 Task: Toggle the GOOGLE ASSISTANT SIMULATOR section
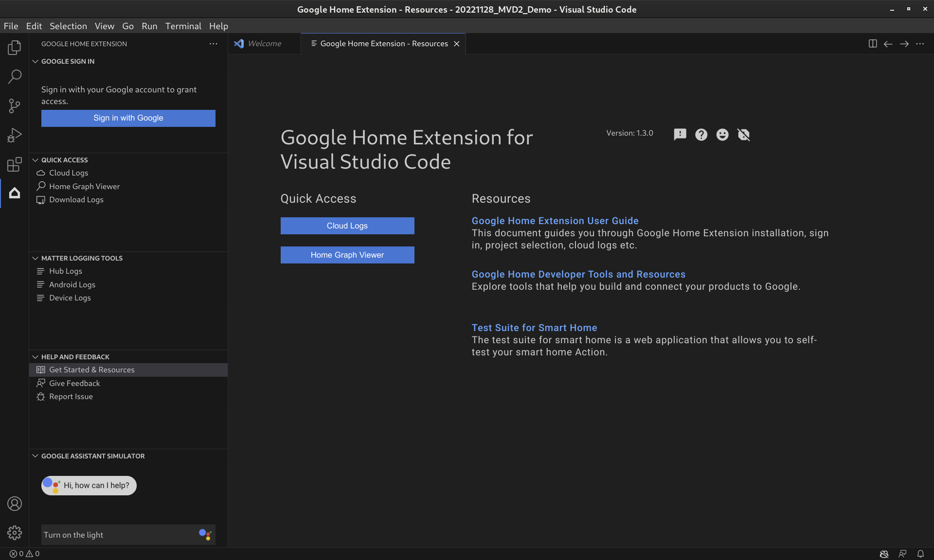(35, 456)
